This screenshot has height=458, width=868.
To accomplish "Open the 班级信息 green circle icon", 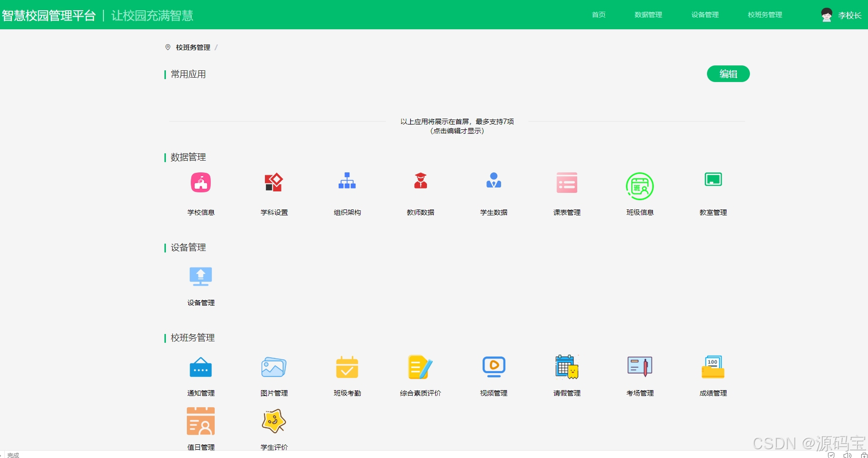I will [x=640, y=186].
